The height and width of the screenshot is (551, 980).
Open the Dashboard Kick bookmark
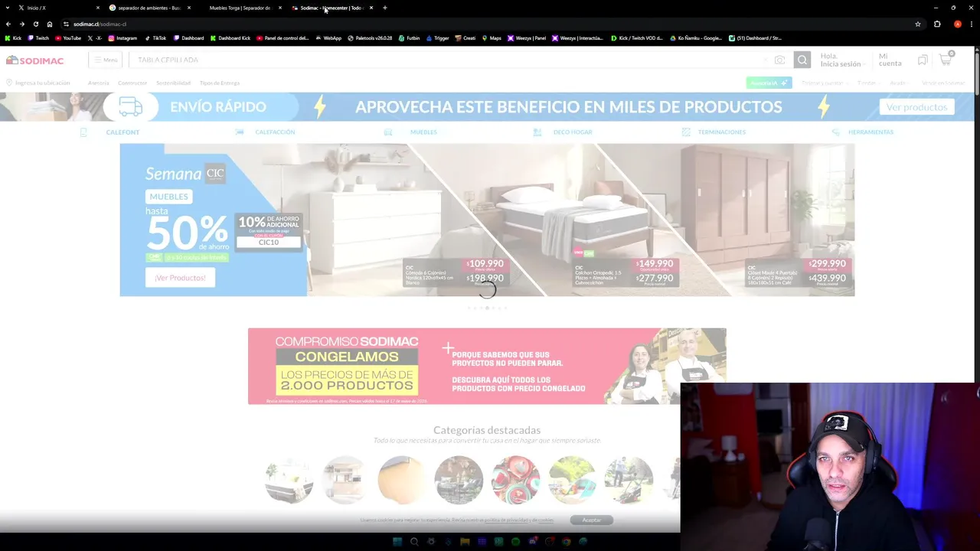pos(230,37)
